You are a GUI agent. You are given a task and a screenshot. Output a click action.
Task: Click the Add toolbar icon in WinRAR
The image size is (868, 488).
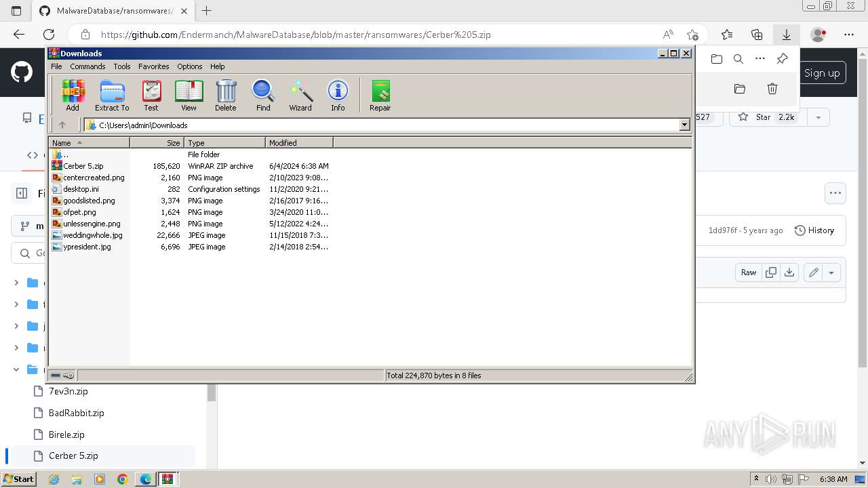pyautogui.click(x=73, y=95)
